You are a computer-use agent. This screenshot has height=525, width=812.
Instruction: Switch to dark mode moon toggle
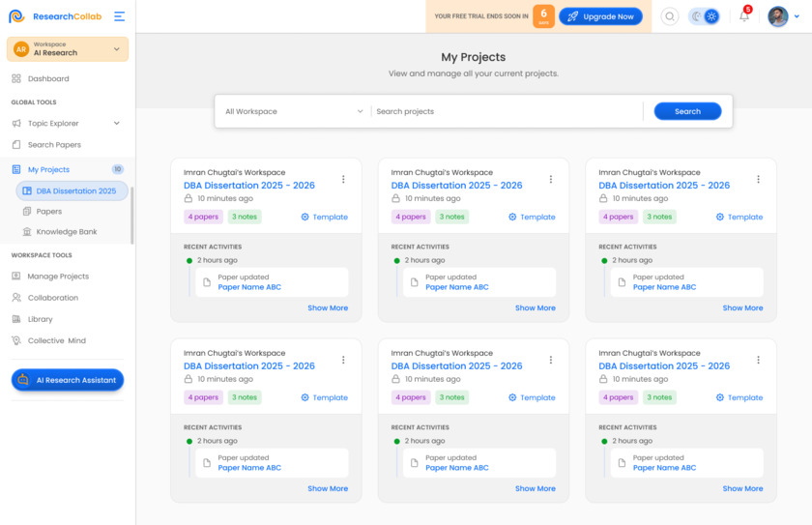[696, 16]
